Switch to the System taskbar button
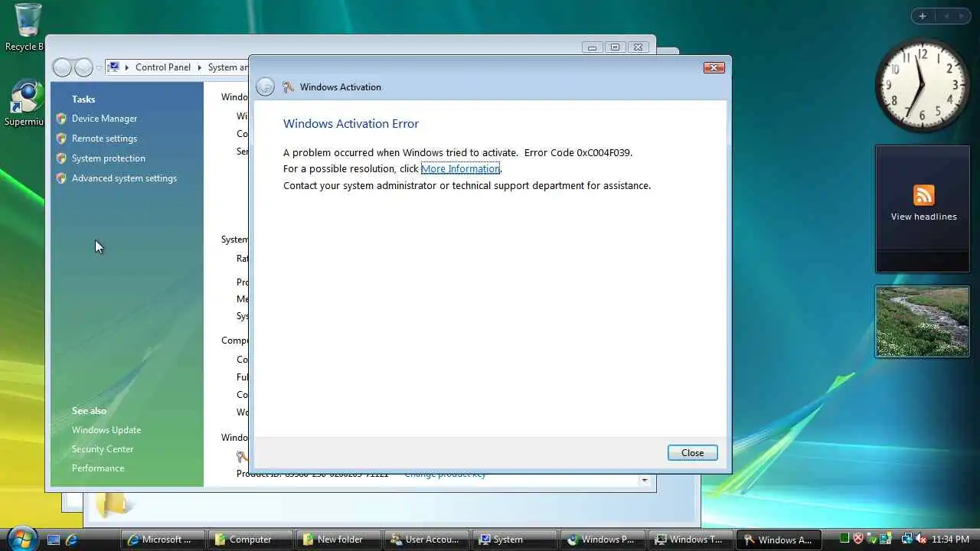980x551 pixels. (x=514, y=540)
